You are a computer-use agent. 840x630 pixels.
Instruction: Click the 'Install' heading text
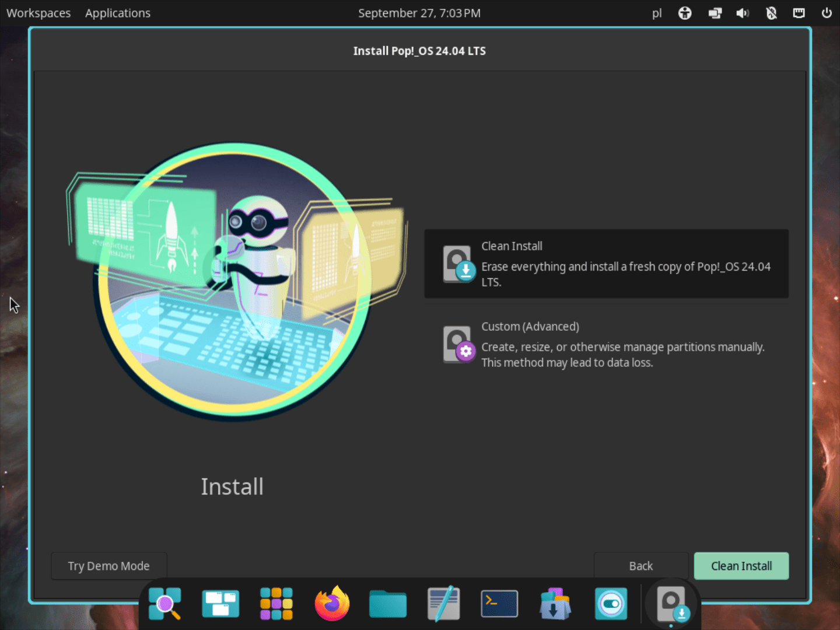[232, 487]
